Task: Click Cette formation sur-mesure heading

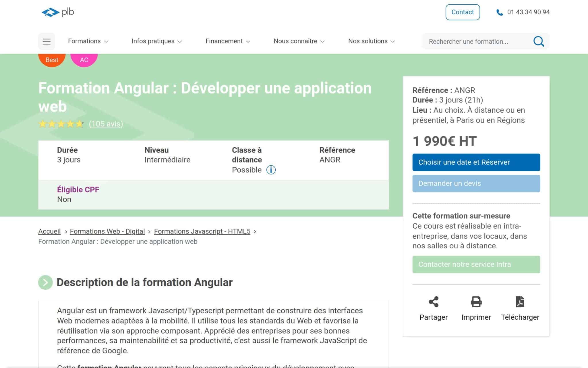Action: (x=461, y=216)
